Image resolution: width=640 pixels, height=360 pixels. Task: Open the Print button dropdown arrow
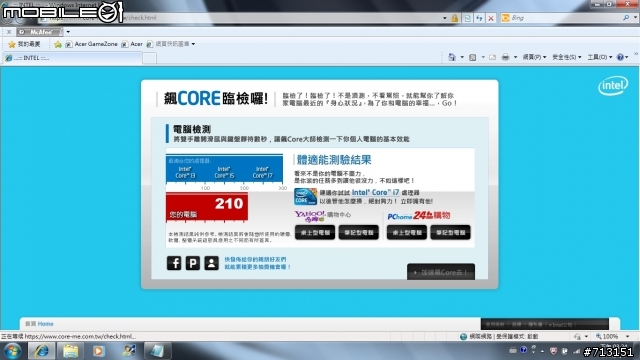pyautogui.click(x=515, y=57)
